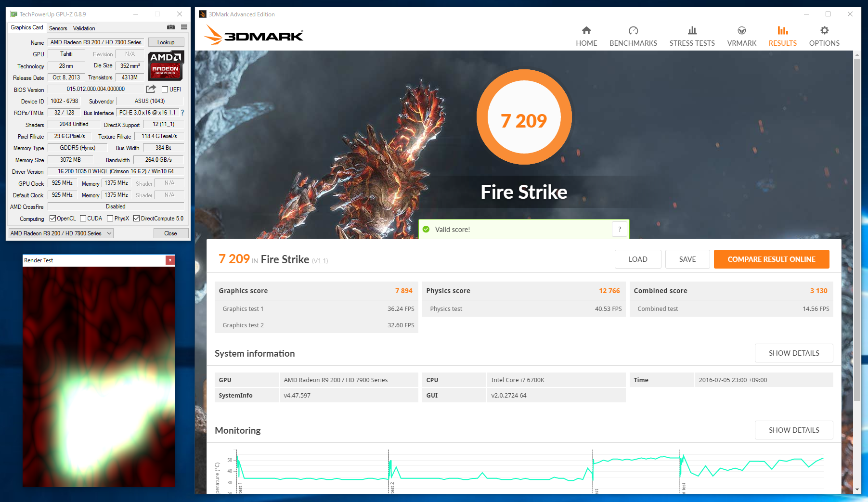The width and height of the screenshot is (868, 502).
Task: Go to the BENCHMARKS section label
Action: click(x=633, y=43)
